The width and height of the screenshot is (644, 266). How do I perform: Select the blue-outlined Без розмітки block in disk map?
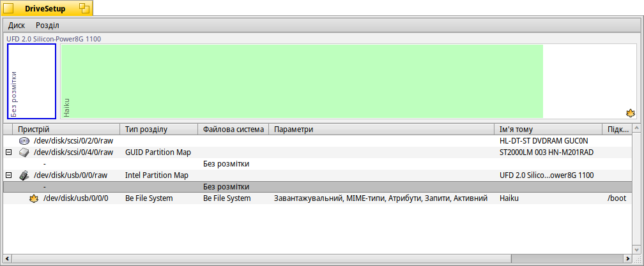tap(32, 81)
